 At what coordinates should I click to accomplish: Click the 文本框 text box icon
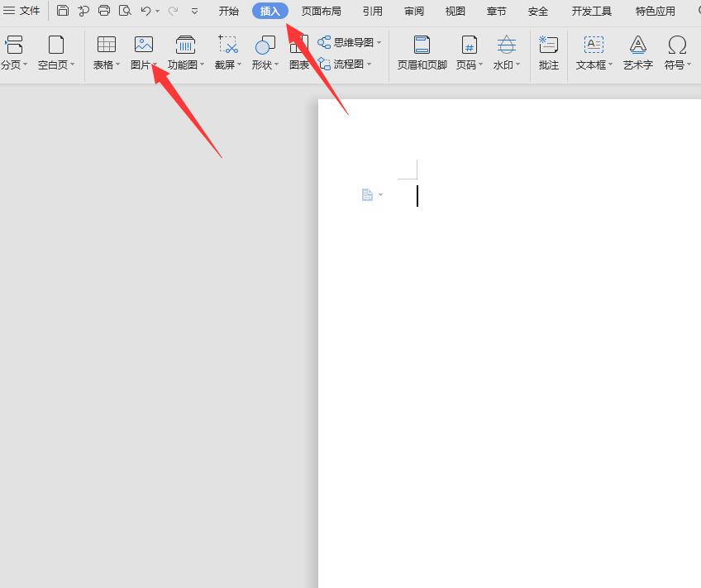(x=594, y=45)
